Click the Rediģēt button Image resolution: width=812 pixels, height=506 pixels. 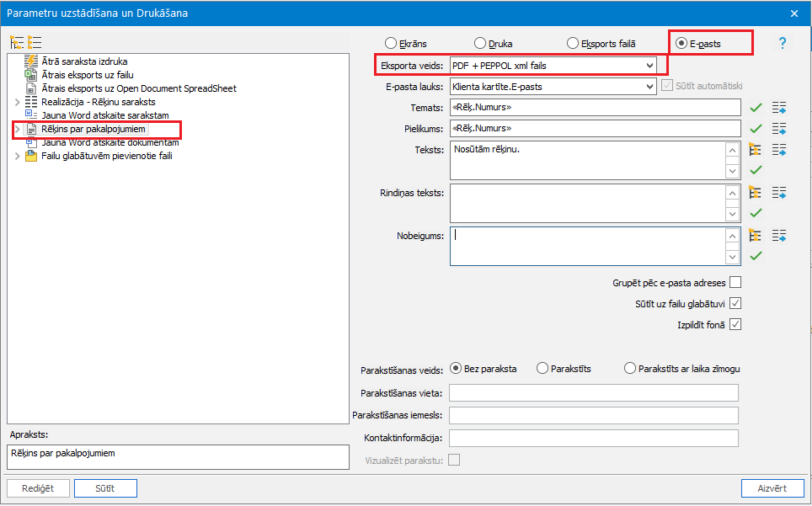(37, 488)
